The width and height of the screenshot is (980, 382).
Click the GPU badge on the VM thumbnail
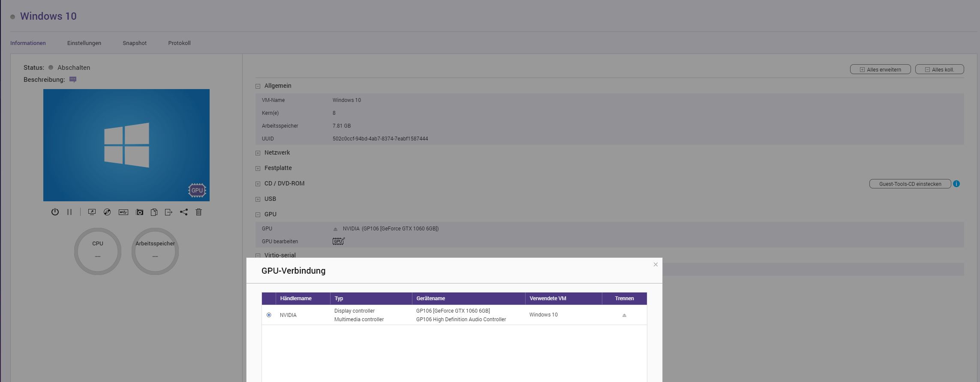pos(197,190)
